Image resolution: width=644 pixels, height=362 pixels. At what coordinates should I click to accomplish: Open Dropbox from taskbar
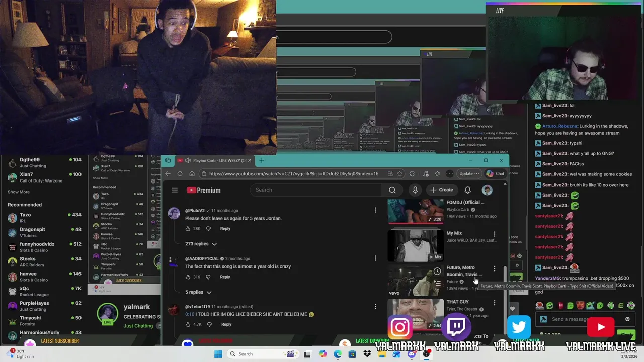click(367, 354)
